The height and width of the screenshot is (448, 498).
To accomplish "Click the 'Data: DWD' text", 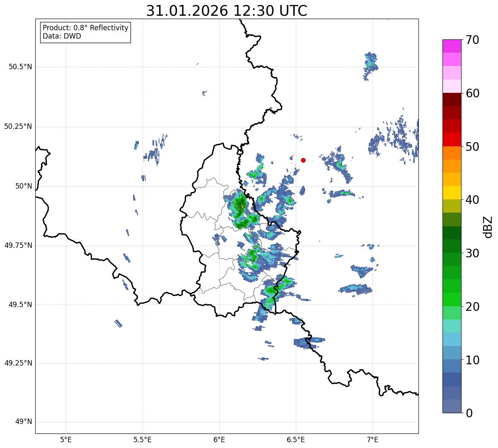I will (62, 36).
